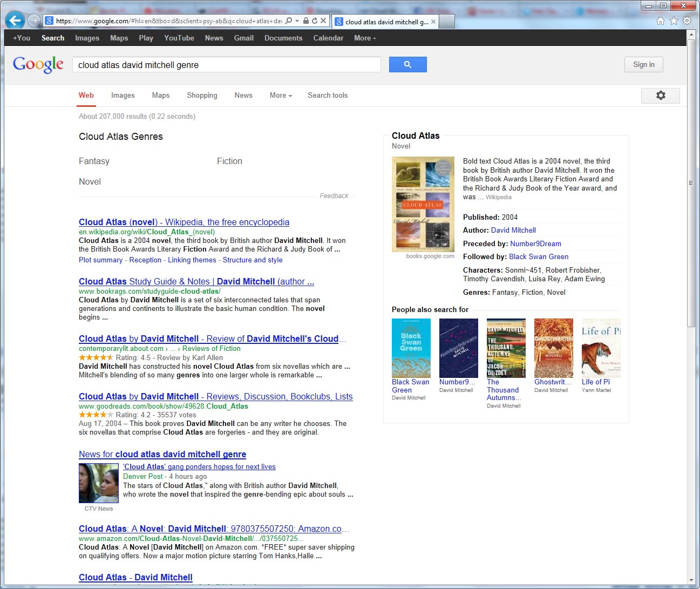Click the Cloud Atlas book cover image
Screen dimensions: 700x589
(423, 204)
